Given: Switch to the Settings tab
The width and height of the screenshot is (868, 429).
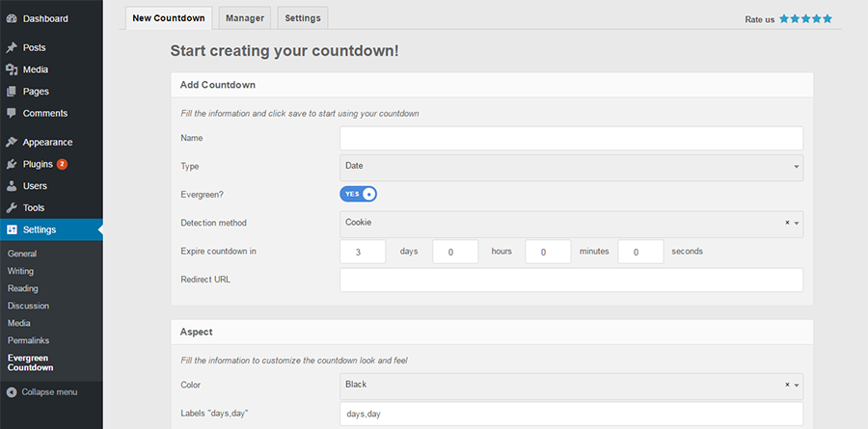Looking at the screenshot, I should click(x=303, y=18).
